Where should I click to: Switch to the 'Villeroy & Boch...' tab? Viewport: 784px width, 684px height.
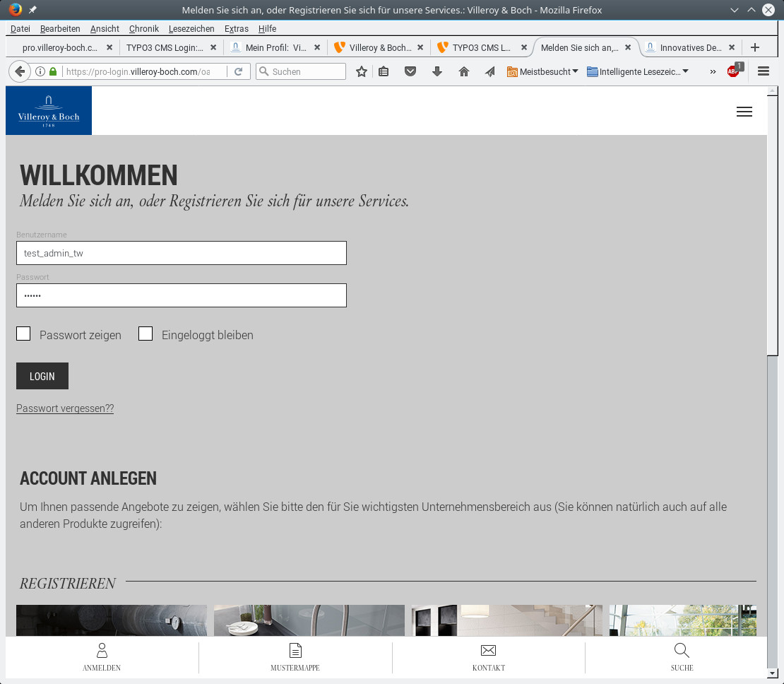(379, 47)
